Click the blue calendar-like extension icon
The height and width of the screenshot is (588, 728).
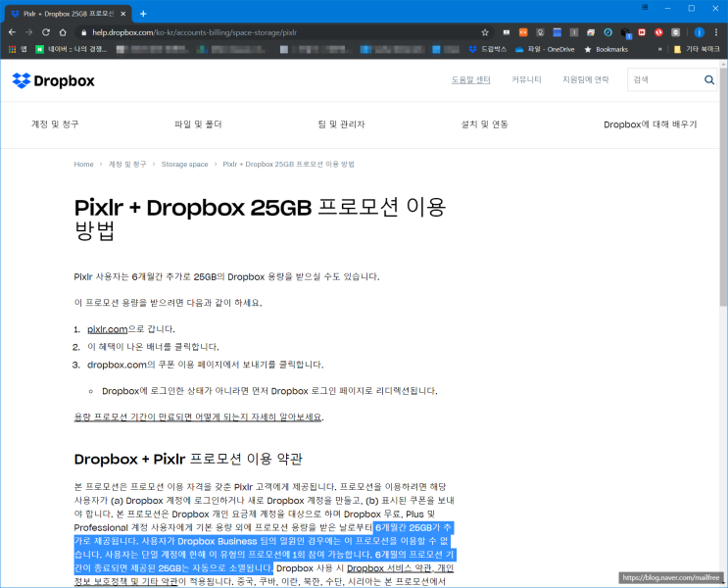pos(558,32)
